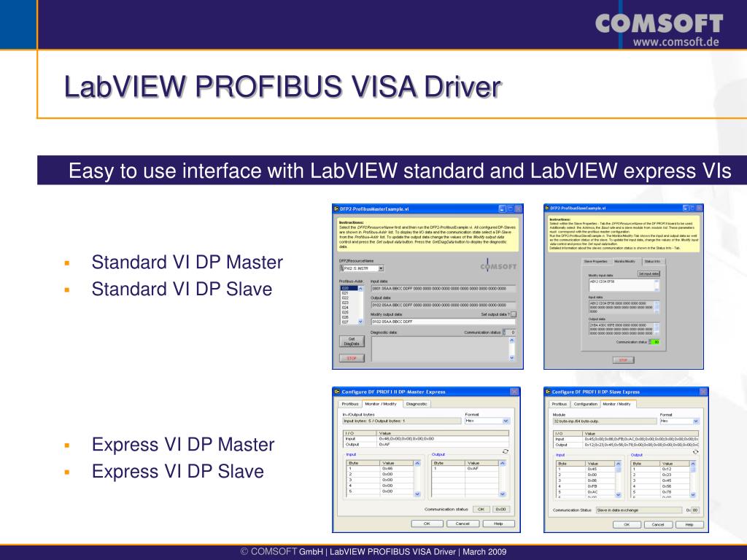This screenshot has width=747, height=560.
Task: Select address 024 in Profibus-Addr list
Action: click(349, 308)
